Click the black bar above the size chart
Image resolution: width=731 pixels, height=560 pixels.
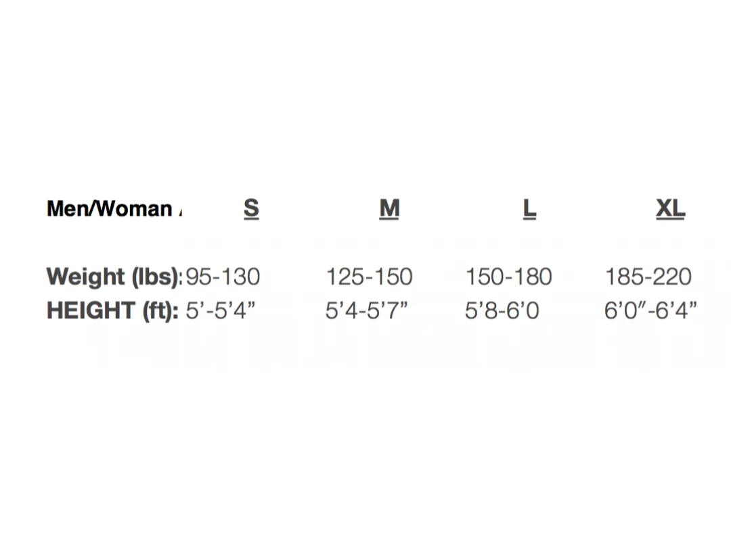click(365, 91)
